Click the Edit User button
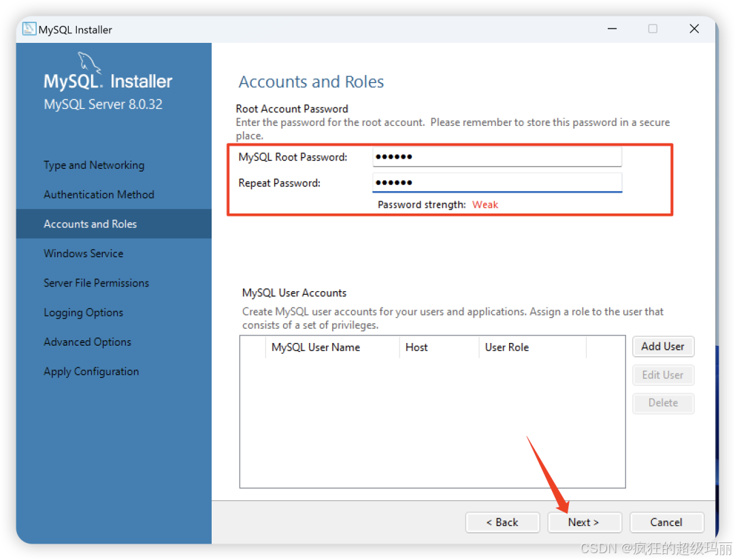Screen dimensions: 735x560 663,375
